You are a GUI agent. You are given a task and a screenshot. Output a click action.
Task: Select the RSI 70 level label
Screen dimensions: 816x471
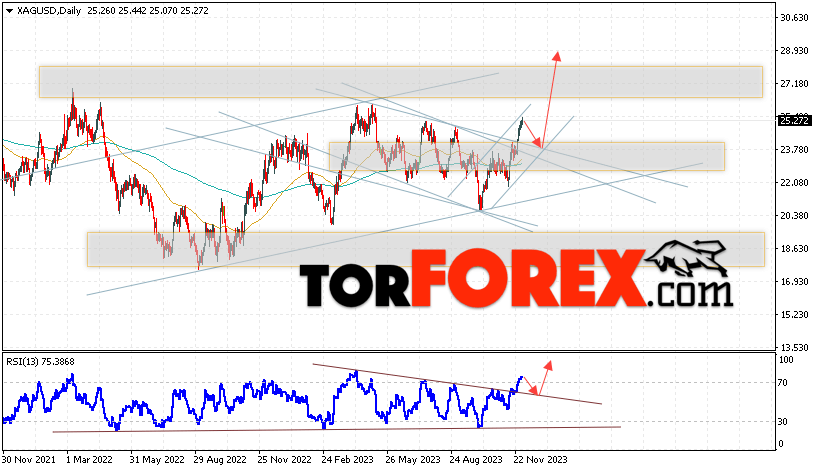click(x=783, y=383)
